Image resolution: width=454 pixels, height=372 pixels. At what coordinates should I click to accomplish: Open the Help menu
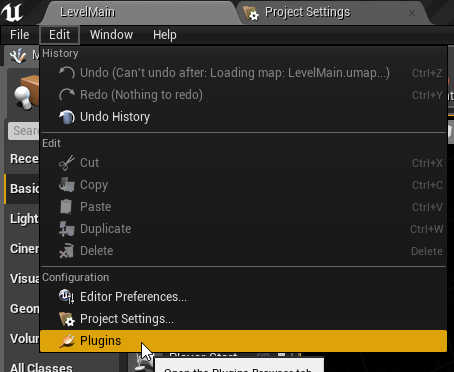click(x=165, y=35)
